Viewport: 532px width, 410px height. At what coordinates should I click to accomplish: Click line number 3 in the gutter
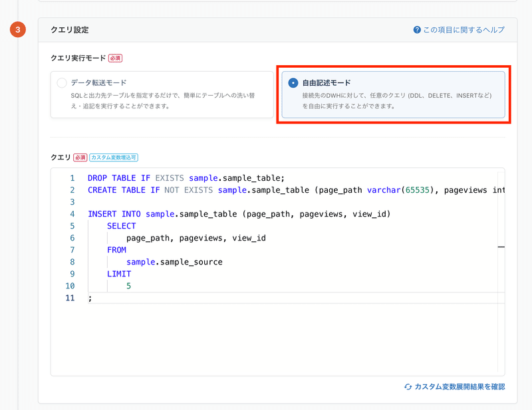coord(72,202)
